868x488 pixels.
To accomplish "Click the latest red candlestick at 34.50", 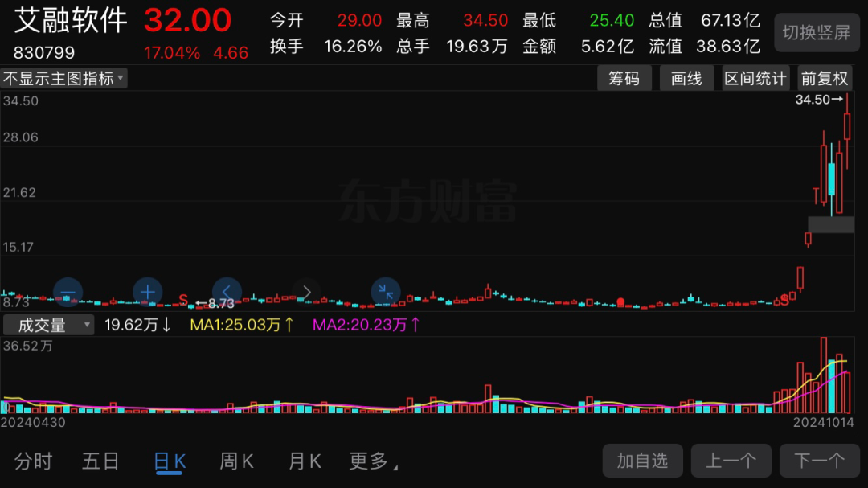I will 847,126.
